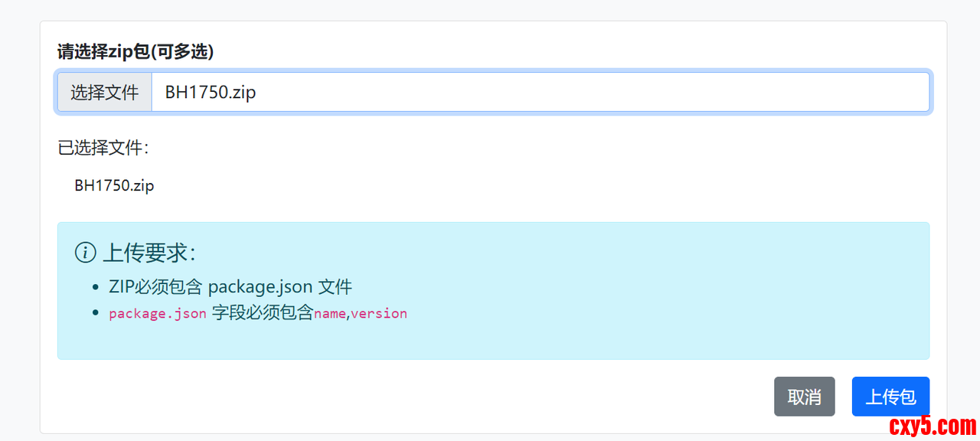The image size is (980, 441).
Task: Click the red version code text
Action: (x=379, y=313)
